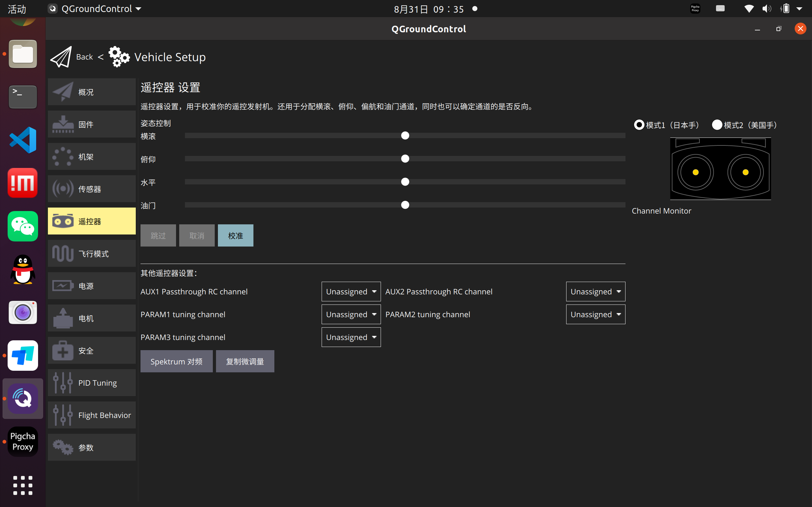
Task: Select Mode 2 (美国手) radio button
Action: (x=717, y=125)
